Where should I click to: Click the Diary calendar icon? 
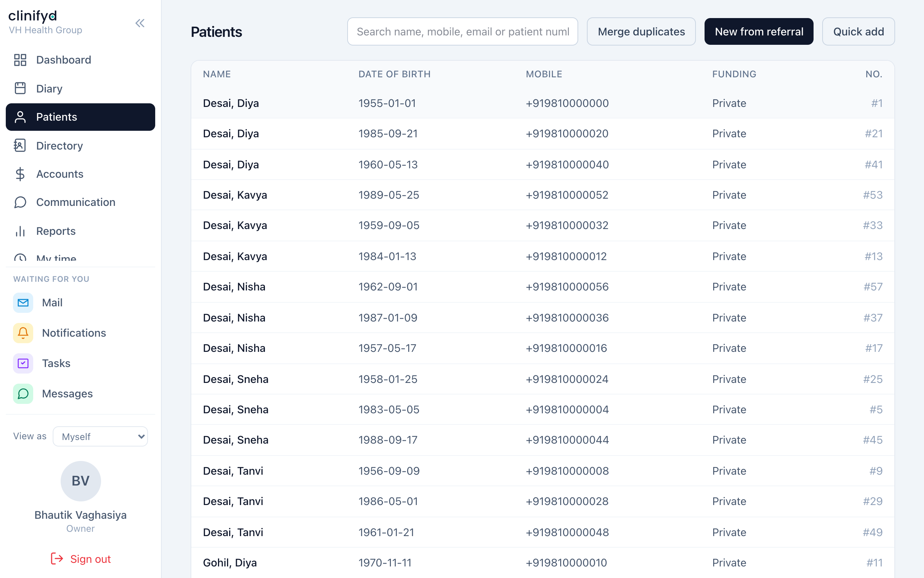[x=20, y=88]
